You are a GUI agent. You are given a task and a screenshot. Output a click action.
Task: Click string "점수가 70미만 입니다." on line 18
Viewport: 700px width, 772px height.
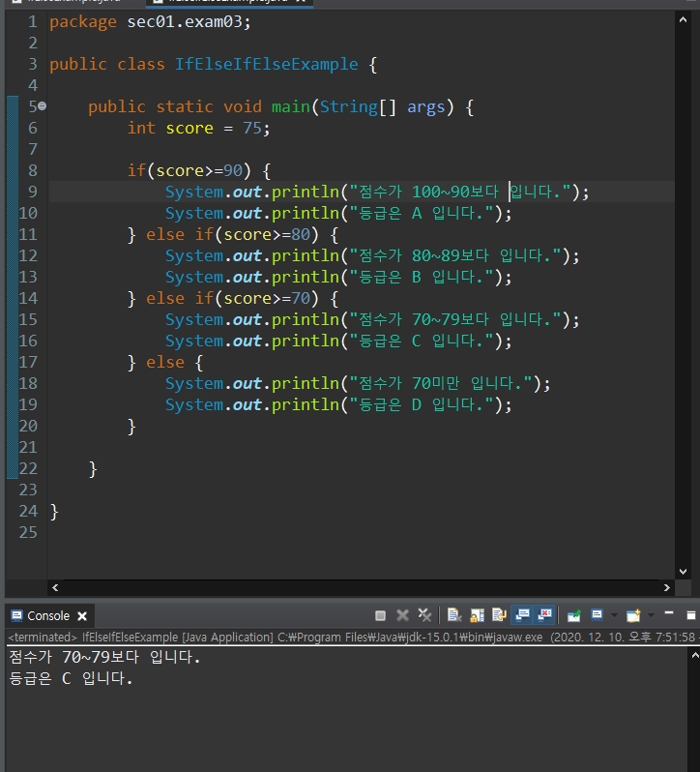(441, 383)
